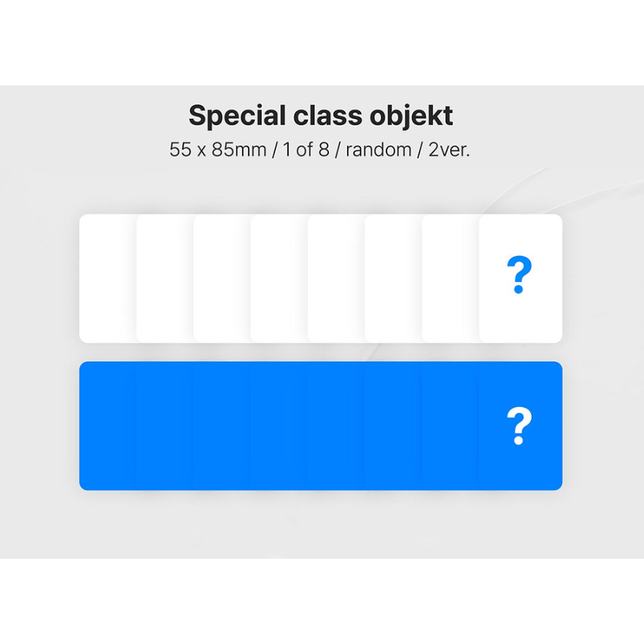Click the "2ver." text in subtitle

point(448,150)
